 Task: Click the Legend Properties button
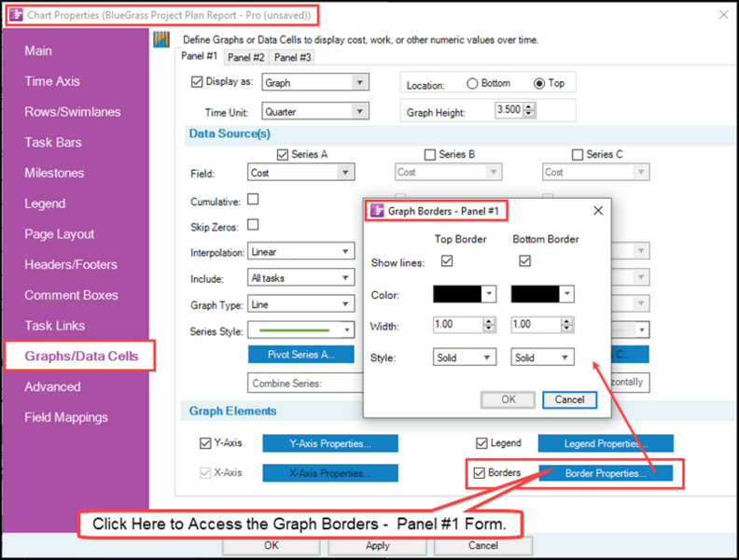[606, 443]
